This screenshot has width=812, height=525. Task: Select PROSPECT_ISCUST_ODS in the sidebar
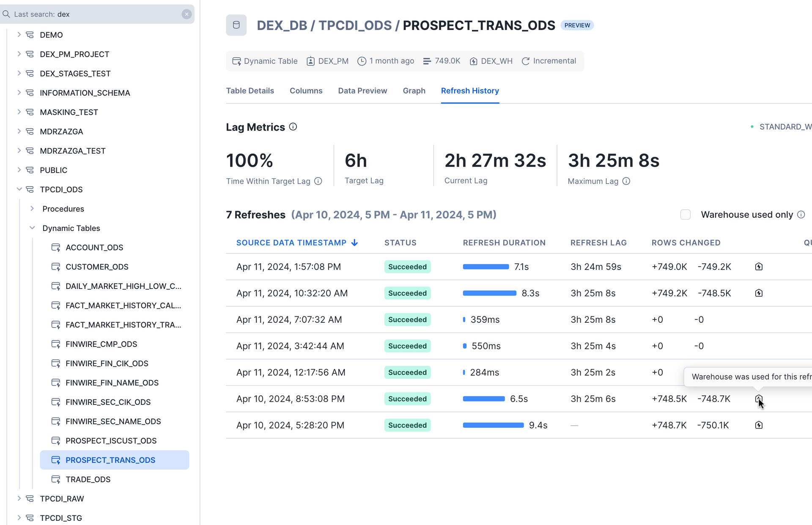(111, 440)
